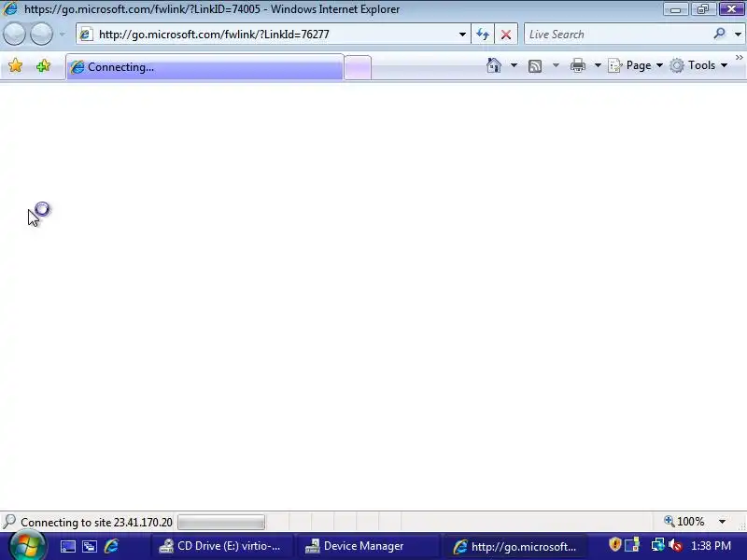Screen dimensions: 747x560
Task: Click the Live Search input box
Action: click(617, 35)
